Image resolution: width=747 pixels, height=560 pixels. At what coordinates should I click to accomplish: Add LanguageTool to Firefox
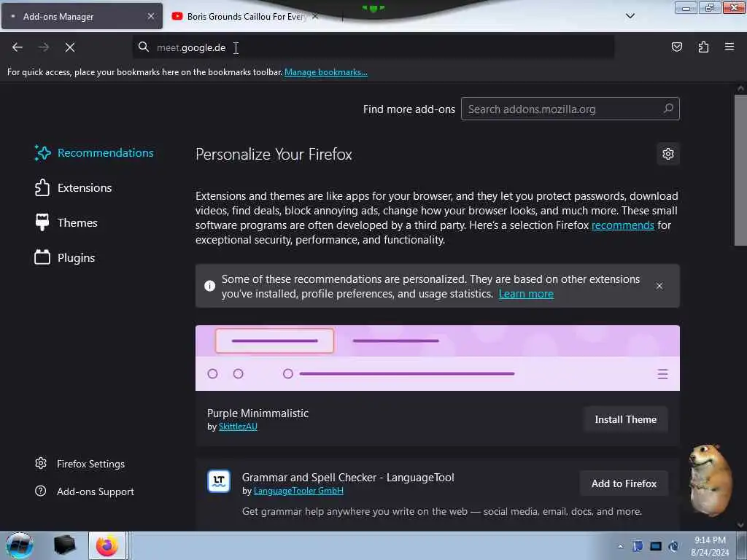tap(624, 484)
